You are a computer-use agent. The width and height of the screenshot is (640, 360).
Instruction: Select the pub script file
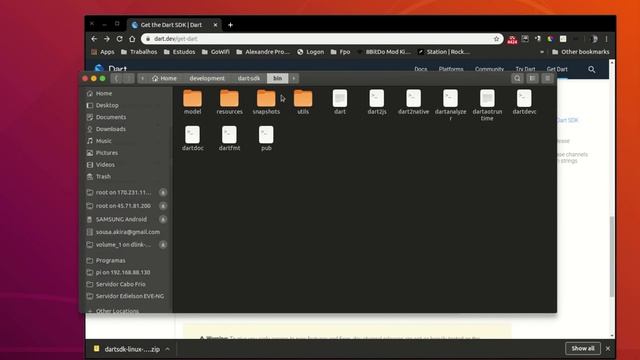(x=266, y=139)
